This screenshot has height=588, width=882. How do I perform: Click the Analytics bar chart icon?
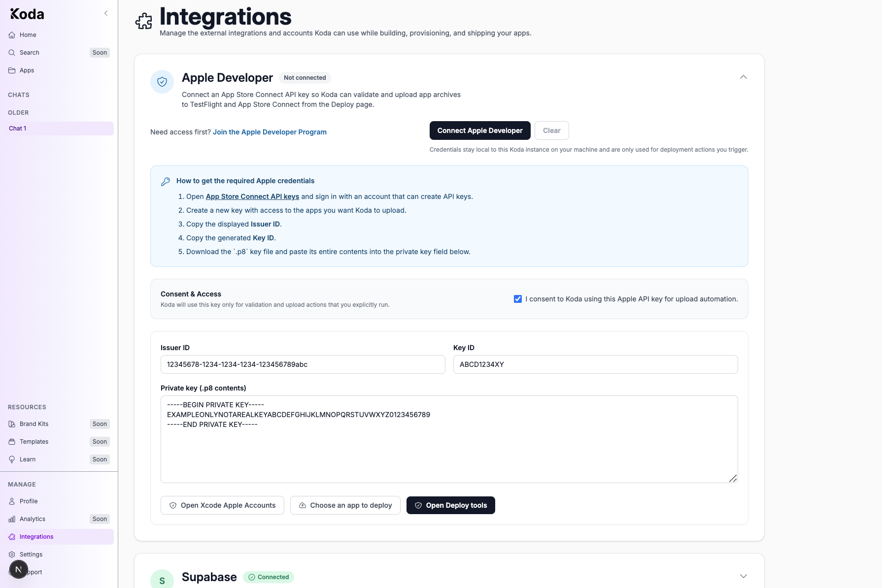click(12, 519)
